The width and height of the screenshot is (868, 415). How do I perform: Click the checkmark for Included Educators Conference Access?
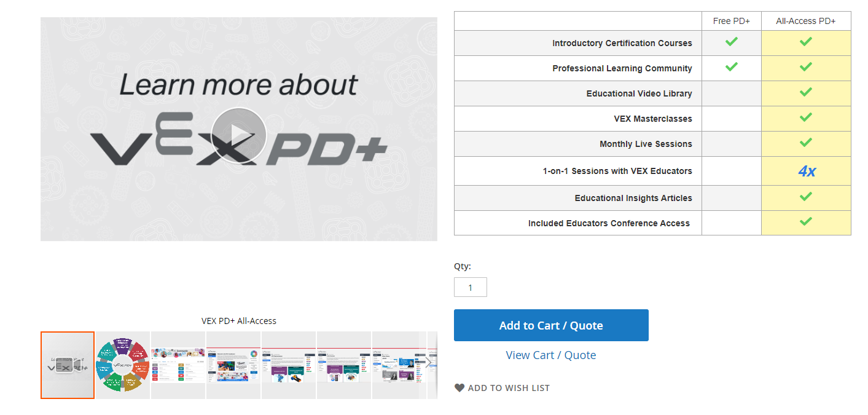(806, 222)
